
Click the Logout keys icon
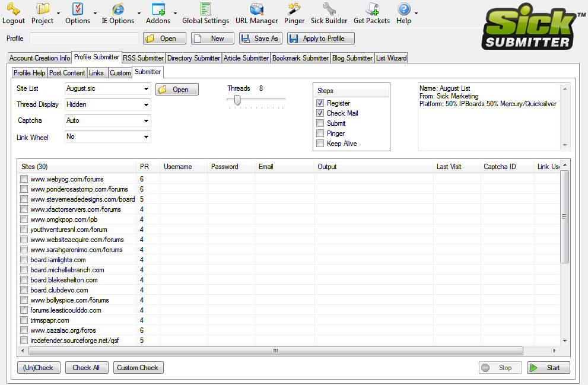[x=14, y=9]
